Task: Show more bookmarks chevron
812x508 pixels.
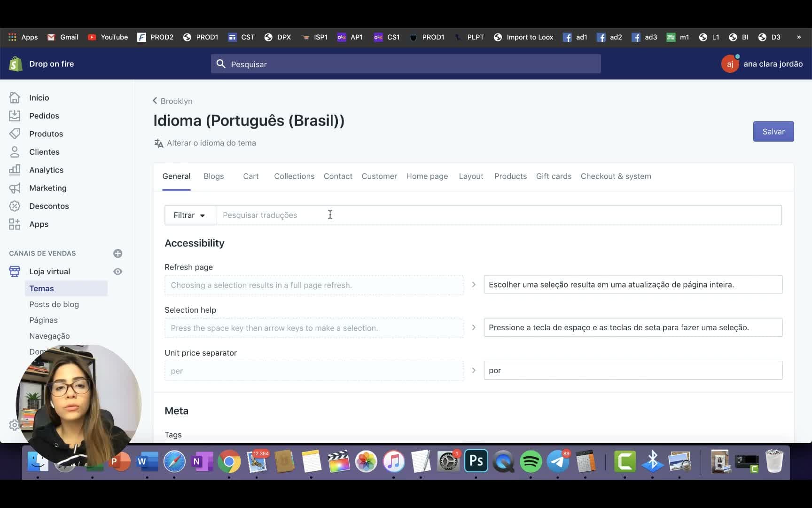Action: click(x=799, y=37)
